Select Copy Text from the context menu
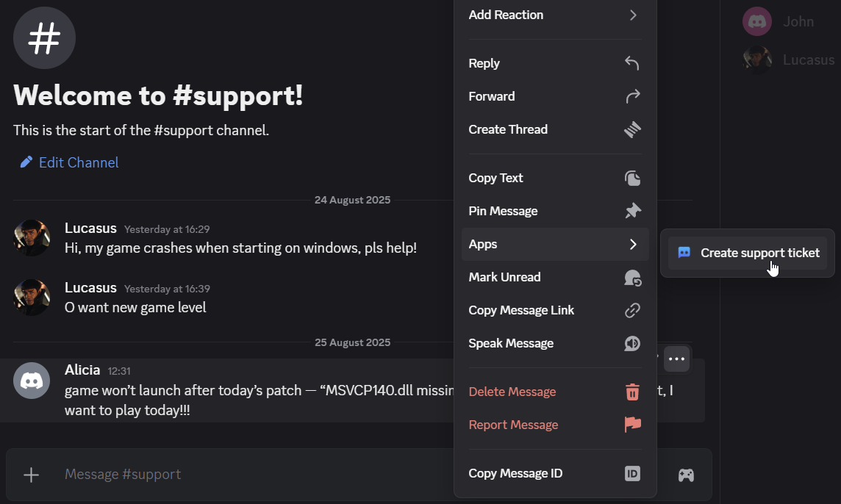841x504 pixels. click(x=495, y=178)
